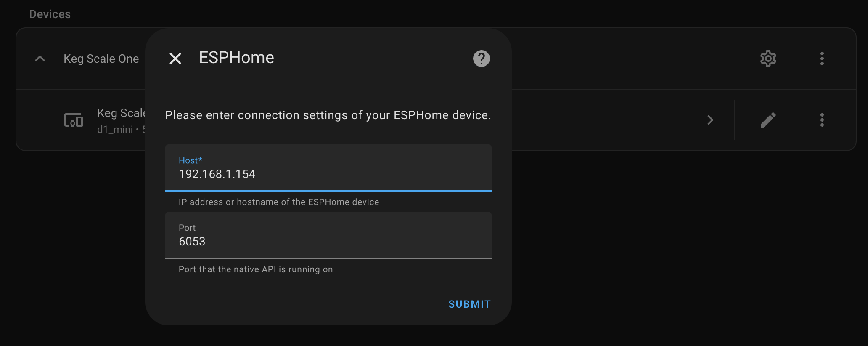Screen dimensions: 868x346
Task: Select the ESPHome dialog title
Action: click(x=237, y=58)
